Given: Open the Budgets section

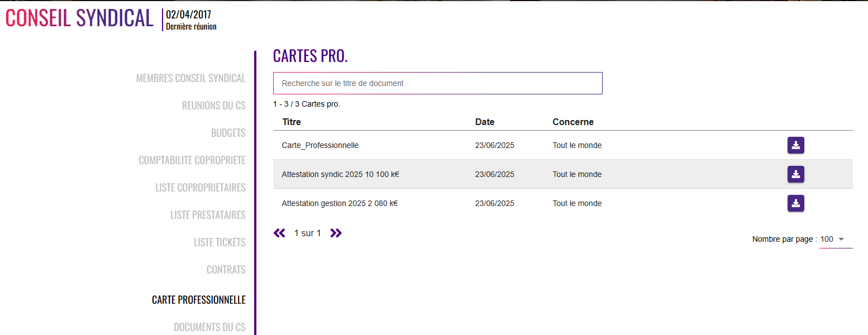Looking at the screenshot, I should pyautogui.click(x=228, y=133).
